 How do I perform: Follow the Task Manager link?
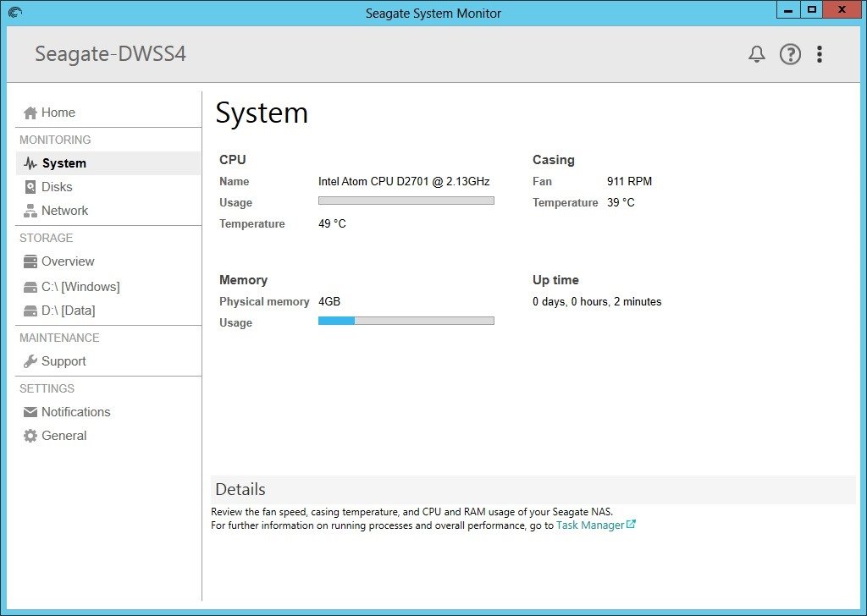[x=590, y=525]
